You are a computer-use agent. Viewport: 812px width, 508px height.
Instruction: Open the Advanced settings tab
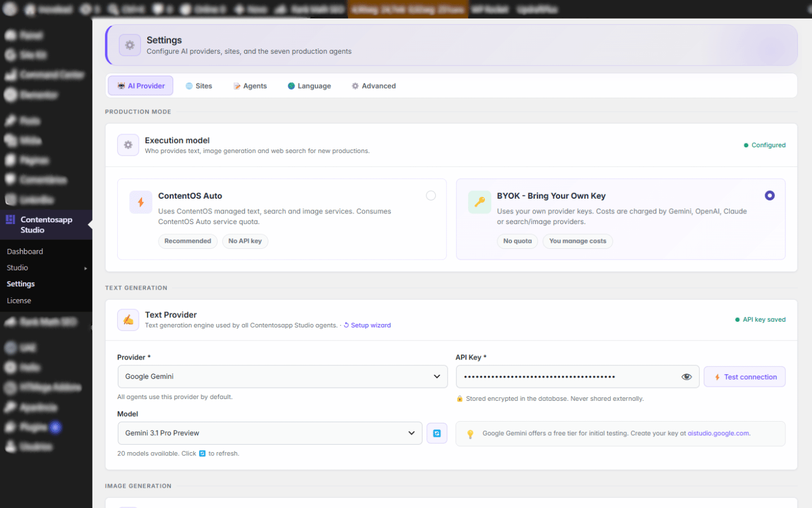(x=373, y=86)
